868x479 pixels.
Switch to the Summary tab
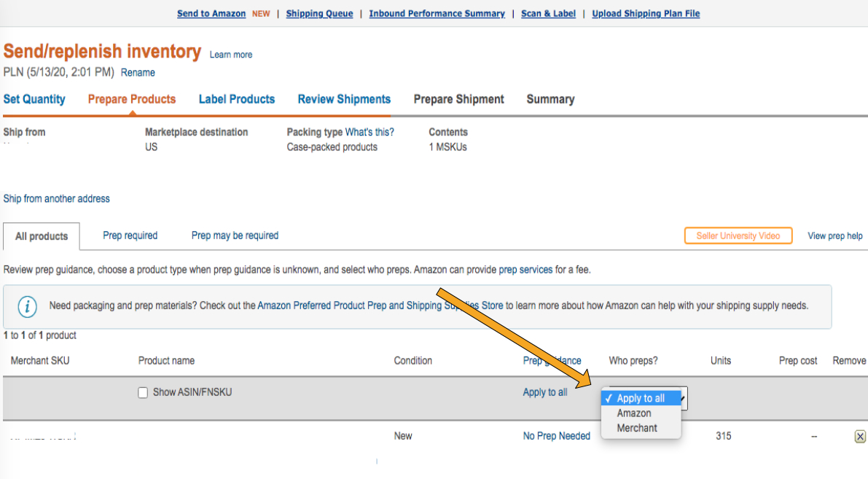[x=550, y=99]
